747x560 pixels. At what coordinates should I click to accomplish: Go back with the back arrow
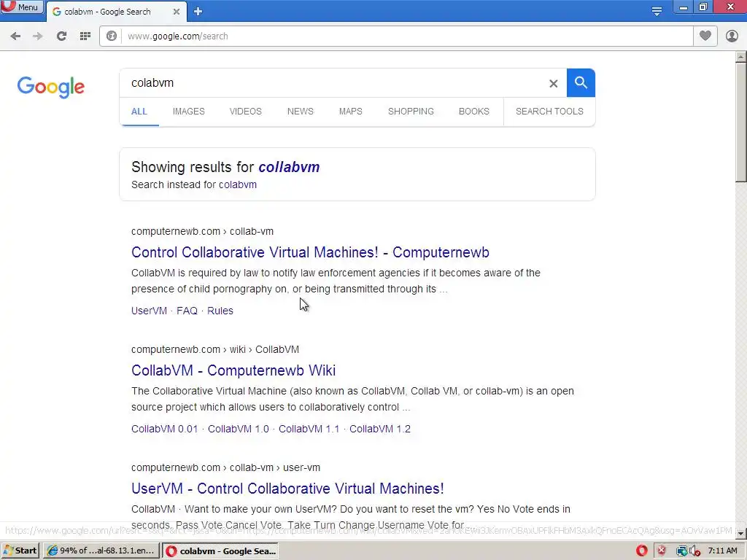click(15, 36)
